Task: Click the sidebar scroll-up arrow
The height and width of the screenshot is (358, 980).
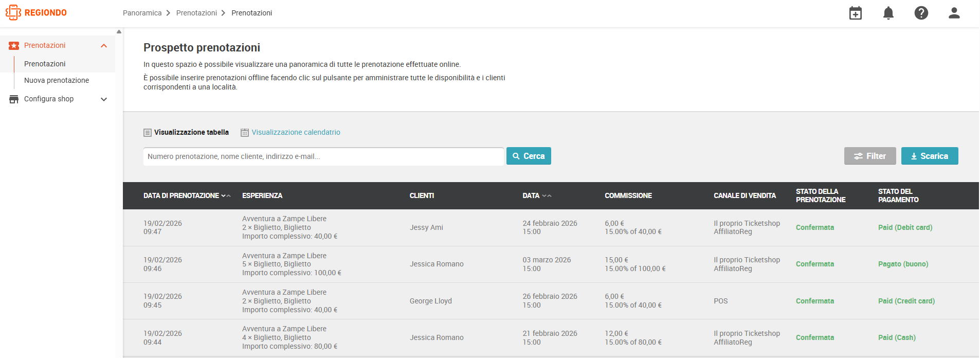Action: click(119, 32)
